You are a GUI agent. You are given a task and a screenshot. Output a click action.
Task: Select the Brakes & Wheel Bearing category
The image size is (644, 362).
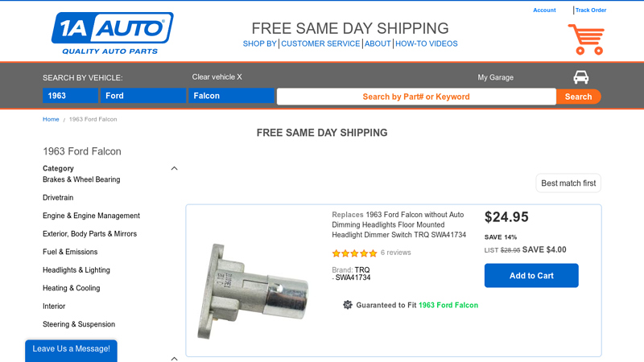[81, 179]
